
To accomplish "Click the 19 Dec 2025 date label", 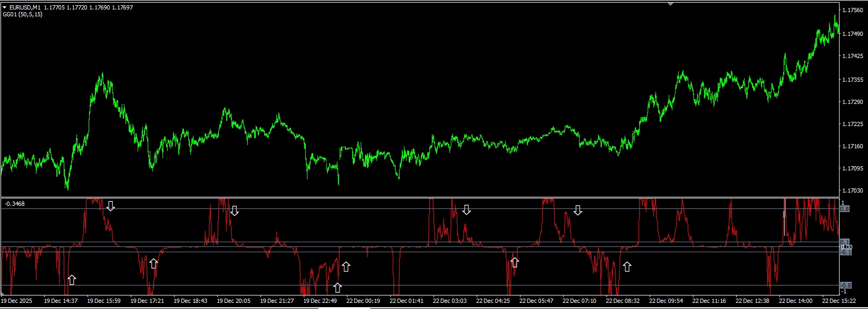I will [17, 301].
